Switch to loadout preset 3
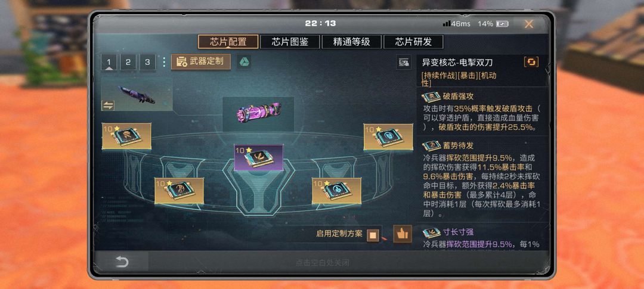The image size is (644, 289). 147,63
